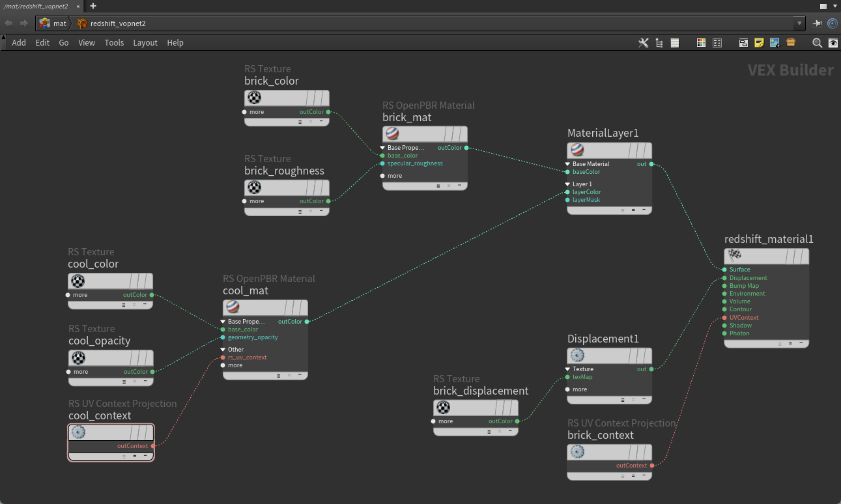The width and height of the screenshot is (841, 504).
Task: Click the magnifying glass search icon
Action: [817, 43]
